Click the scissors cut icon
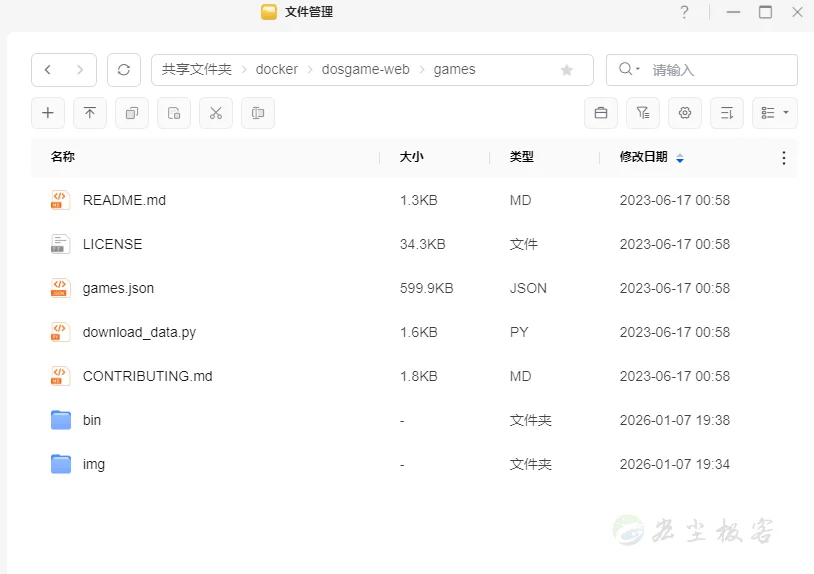 (x=215, y=113)
